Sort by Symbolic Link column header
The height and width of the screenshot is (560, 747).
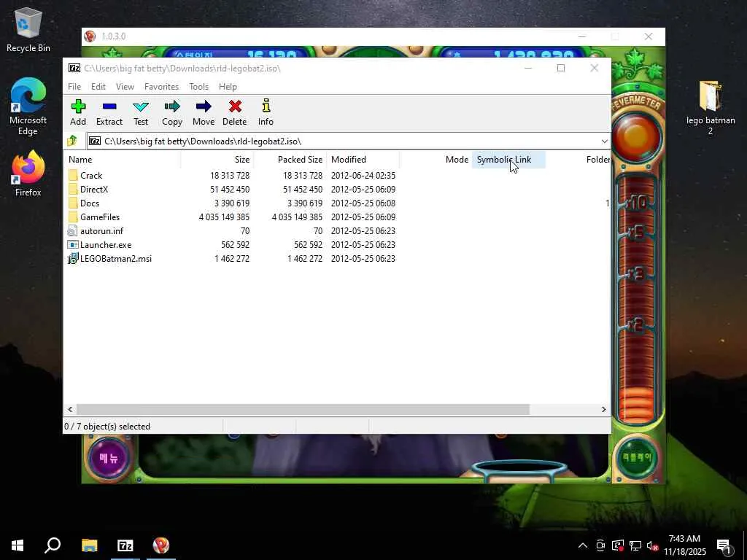coord(508,160)
